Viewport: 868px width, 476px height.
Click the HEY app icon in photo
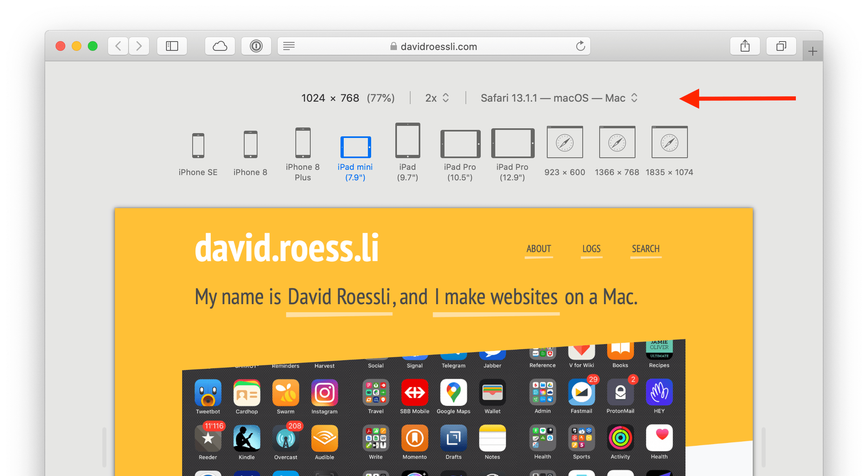pyautogui.click(x=659, y=392)
